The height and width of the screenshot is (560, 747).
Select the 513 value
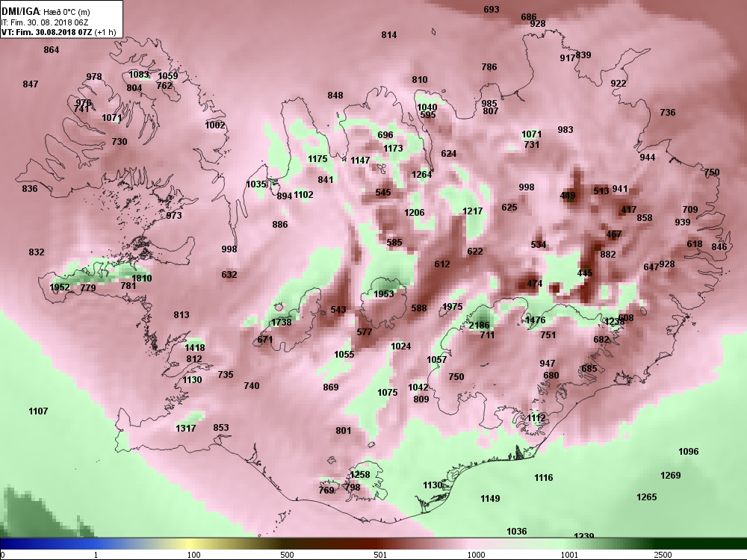point(601,191)
